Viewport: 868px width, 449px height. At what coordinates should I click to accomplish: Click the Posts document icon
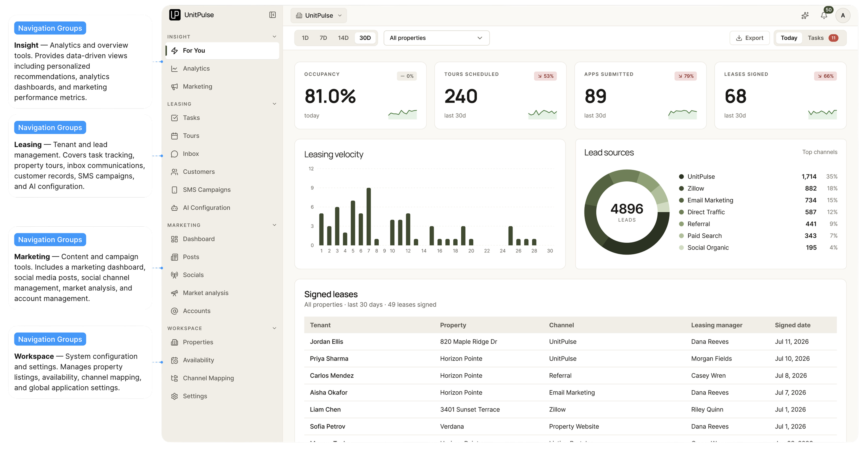point(174,257)
